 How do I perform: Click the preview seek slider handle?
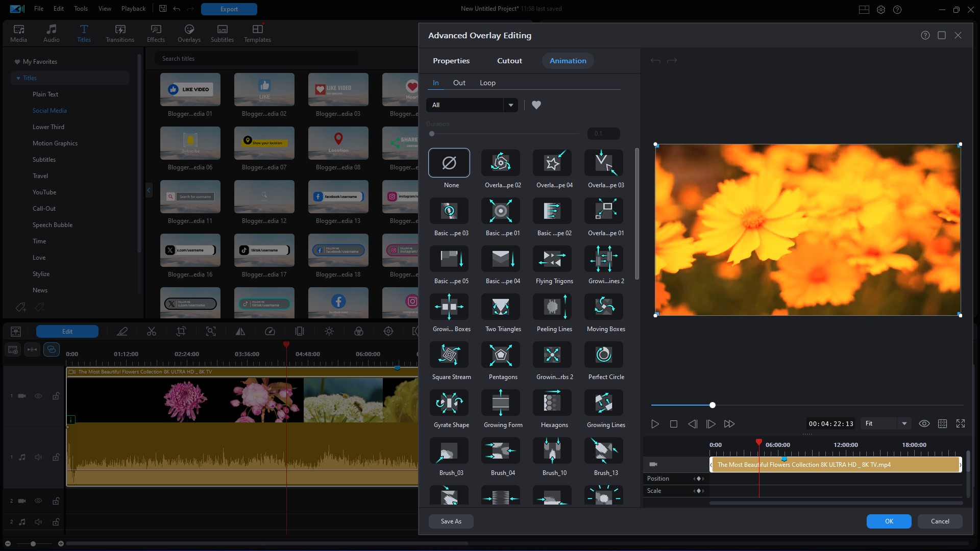[x=713, y=405]
